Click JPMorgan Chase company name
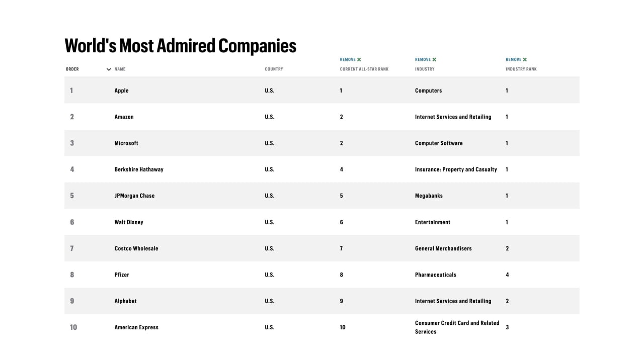The image size is (644, 362). pos(134,196)
